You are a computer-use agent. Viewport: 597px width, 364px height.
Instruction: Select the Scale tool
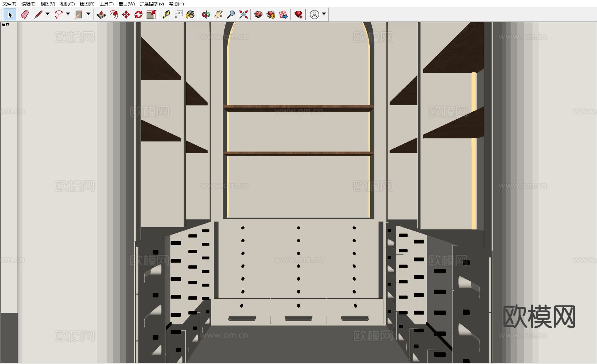coord(151,15)
